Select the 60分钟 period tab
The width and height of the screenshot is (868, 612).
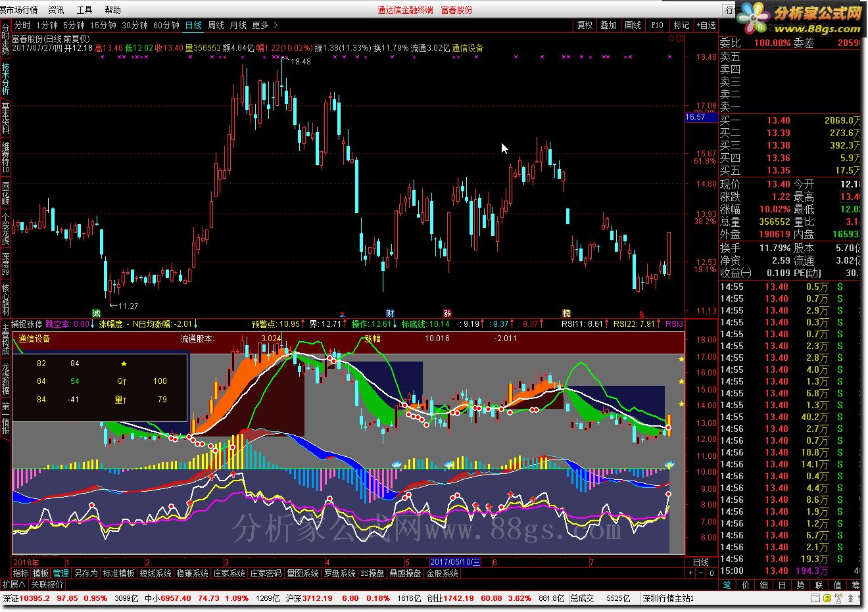[166, 25]
